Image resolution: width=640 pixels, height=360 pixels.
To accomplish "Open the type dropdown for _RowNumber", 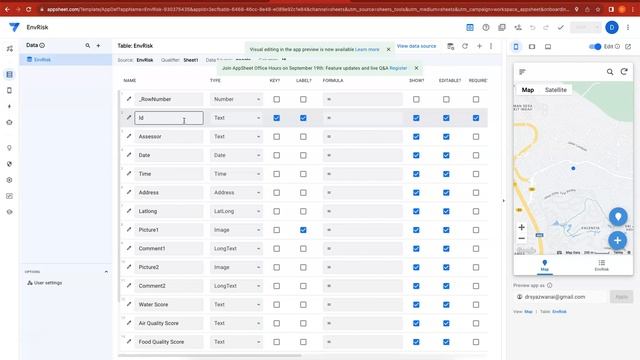I will pyautogui.click(x=236, y=99).
